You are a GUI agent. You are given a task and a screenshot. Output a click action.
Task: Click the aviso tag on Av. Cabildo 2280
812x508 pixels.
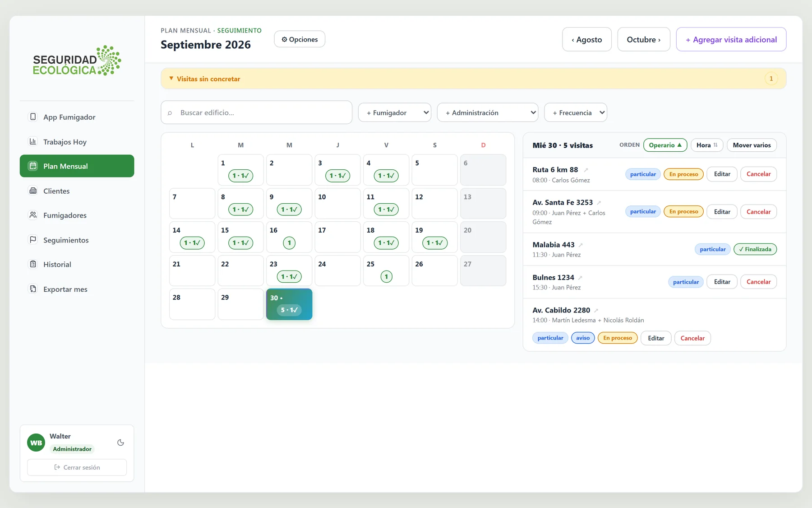pyautogui.click(x=583, y=338)
